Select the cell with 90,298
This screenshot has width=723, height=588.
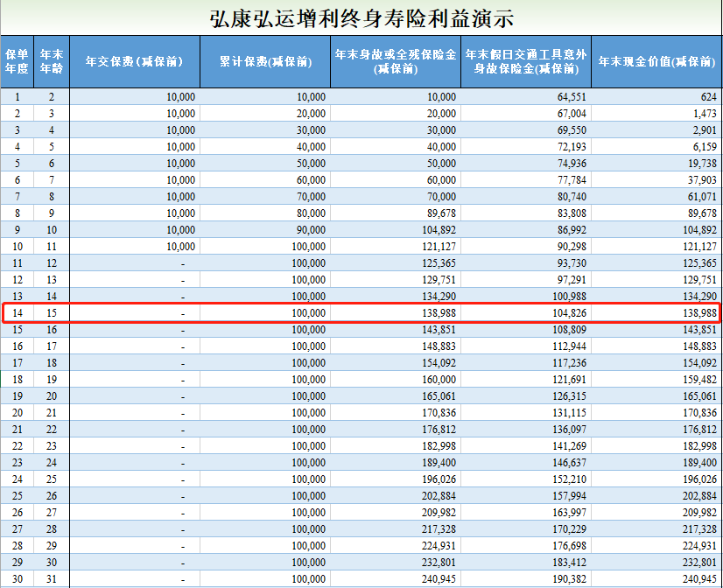pos(526,246)
